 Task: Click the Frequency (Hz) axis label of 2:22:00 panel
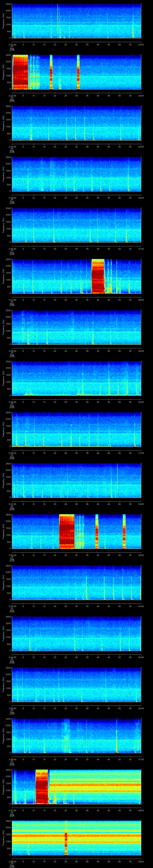tap(4, 21)
